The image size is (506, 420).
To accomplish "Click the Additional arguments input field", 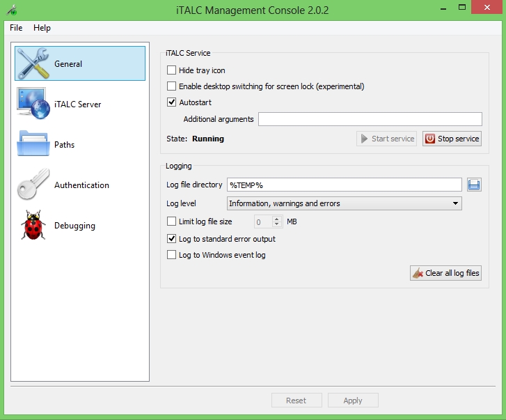I will point(370,119).
